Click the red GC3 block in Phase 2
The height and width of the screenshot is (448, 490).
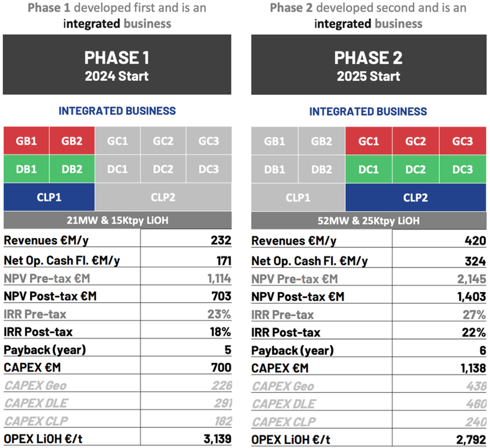(x=463, y=141)
